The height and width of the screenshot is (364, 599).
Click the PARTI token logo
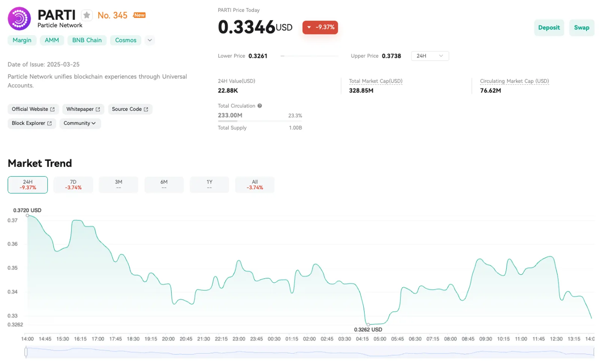(19, 18)
